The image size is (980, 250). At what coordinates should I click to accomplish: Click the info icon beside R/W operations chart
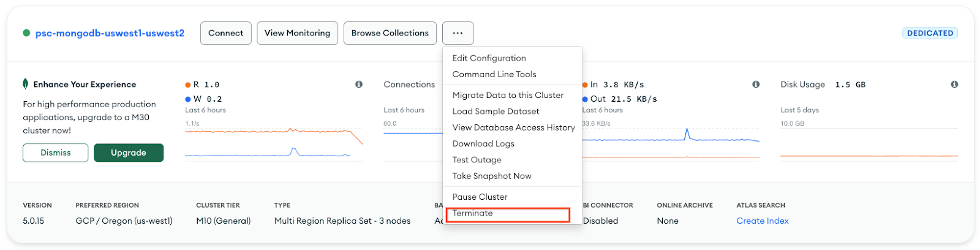tap(359, 85)
